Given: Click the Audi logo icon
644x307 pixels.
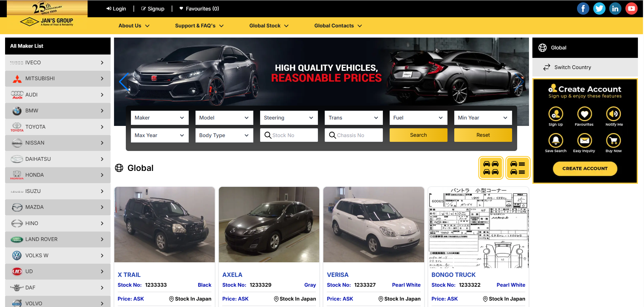Looking at the screenshot, I should tap(17, 95).
